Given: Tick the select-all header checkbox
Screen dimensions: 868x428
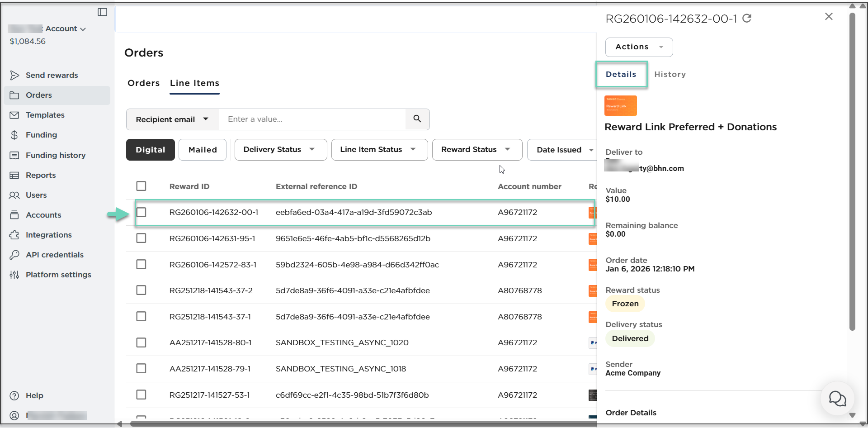Looking at the screenshot, I should click(x=142, y=186).
